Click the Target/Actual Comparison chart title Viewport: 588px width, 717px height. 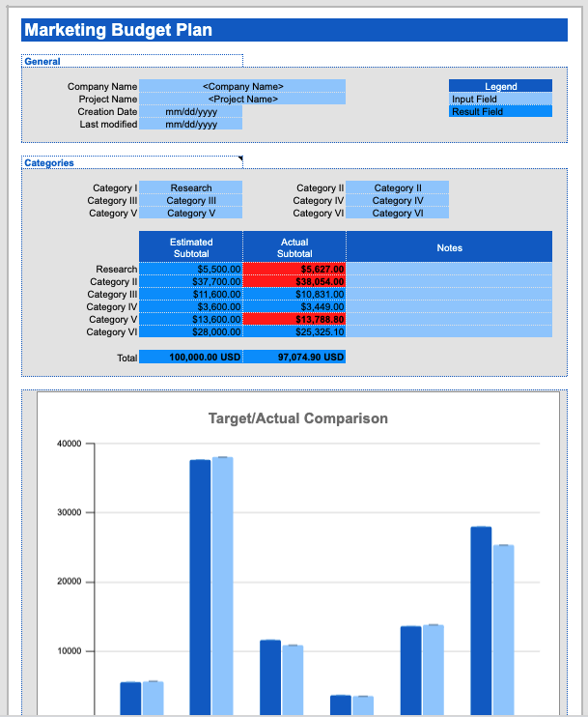tap(298, 418)
